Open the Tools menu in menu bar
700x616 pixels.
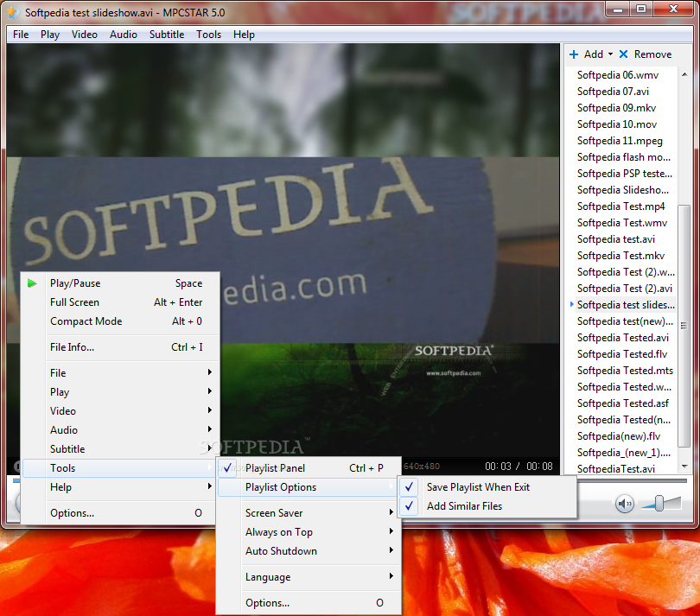click(x=208, y=35)
